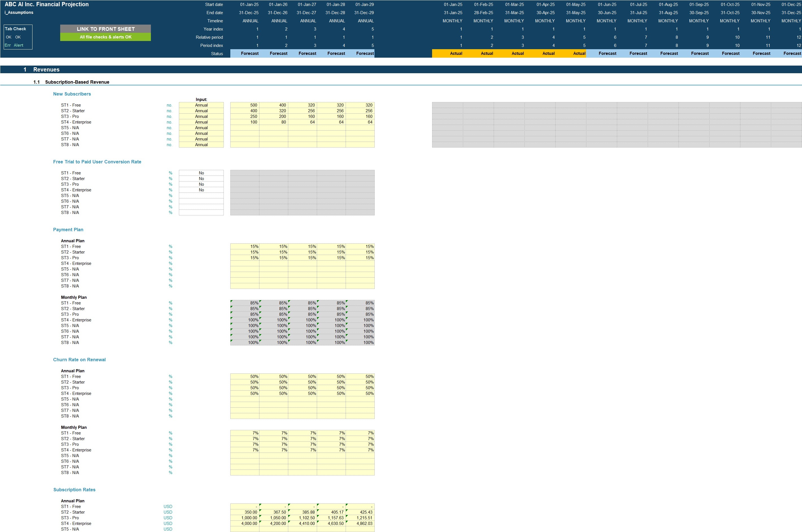Open ST2 - Starter conversion rate dropdown showing No

click(201, 179)
